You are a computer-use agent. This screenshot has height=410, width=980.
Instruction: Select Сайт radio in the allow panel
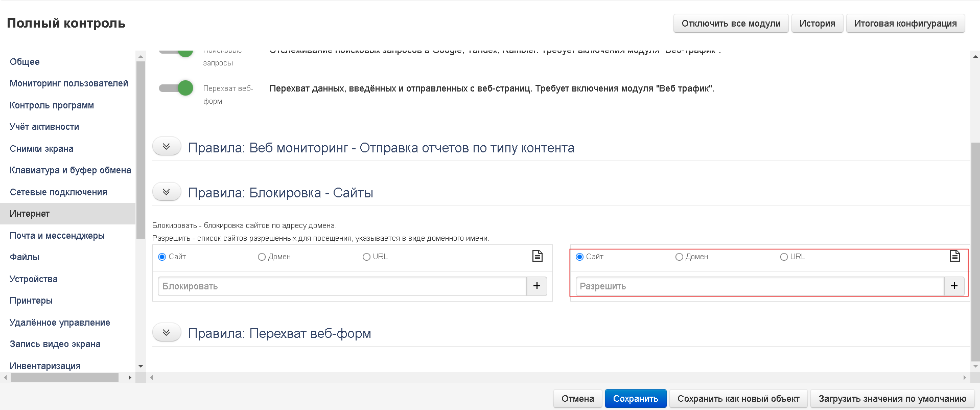click(579, 257)
